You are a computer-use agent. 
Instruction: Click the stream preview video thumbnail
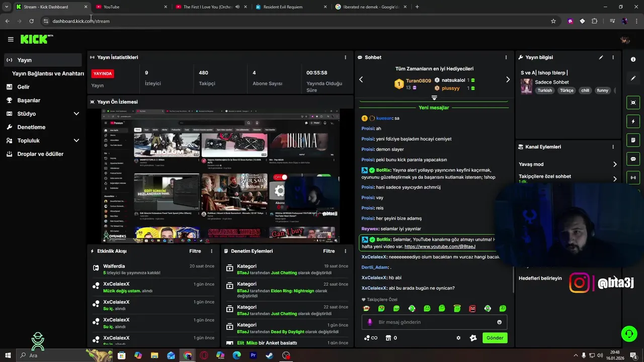[220, 175]
